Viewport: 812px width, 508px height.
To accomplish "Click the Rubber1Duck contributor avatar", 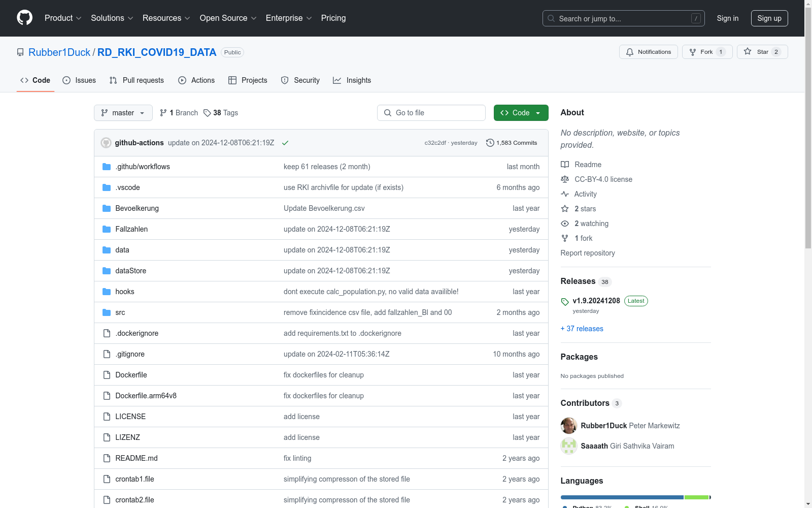I will click(569, 426).
